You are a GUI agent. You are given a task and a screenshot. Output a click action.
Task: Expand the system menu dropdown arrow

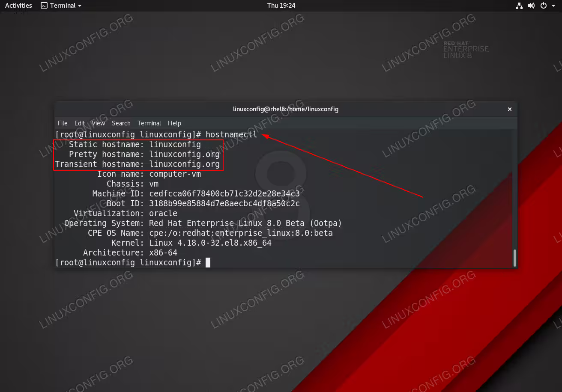(x=553, y=6)
